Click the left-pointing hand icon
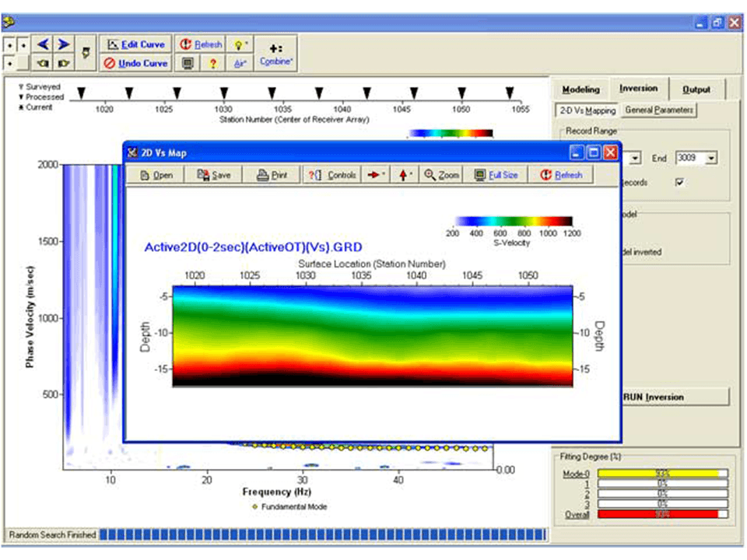The height and width of the screenshot is (560, 747). [43, 63]
